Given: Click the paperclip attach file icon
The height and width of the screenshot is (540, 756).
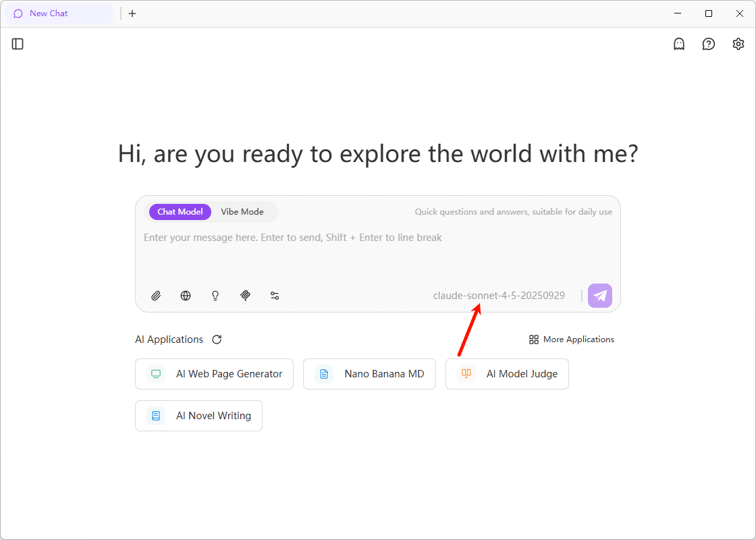Looking at the screenshot, I should coord(156,296).
